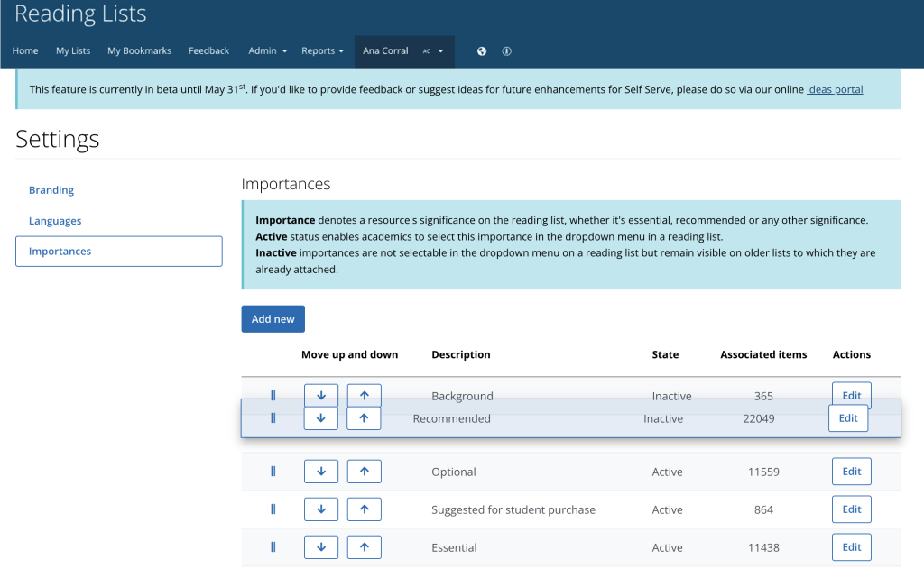Viewport: 924px width, 578px height.
Task: Click the down arrow for Essential row
Action: (x=320, y=547)
